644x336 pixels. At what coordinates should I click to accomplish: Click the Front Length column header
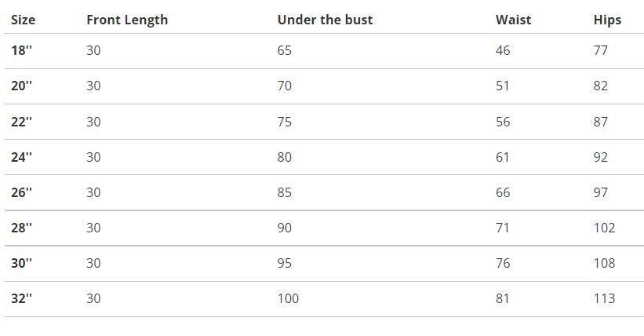pyautogui.click(x=126, y=20)
